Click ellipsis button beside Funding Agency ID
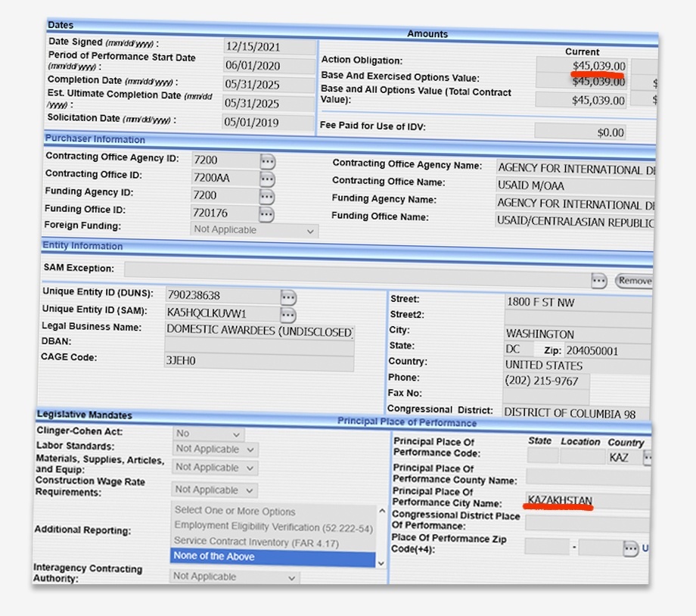The image size is (696, 616). tap(268, 196)
